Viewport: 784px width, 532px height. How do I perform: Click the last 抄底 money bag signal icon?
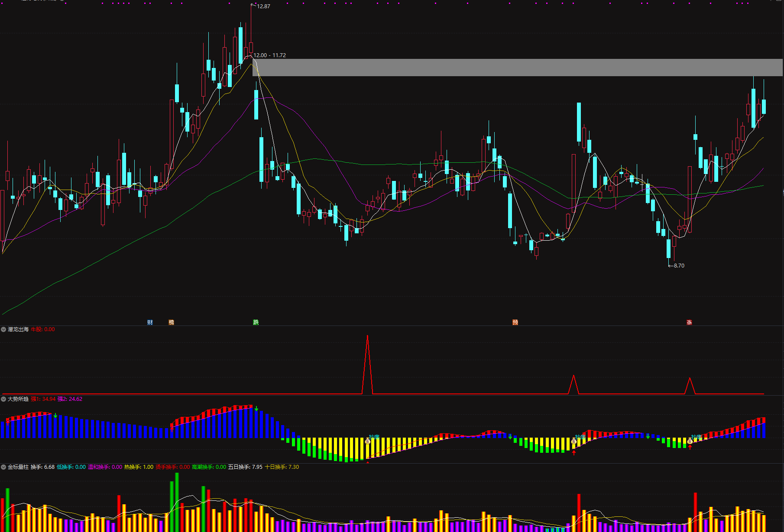point(690,441)
